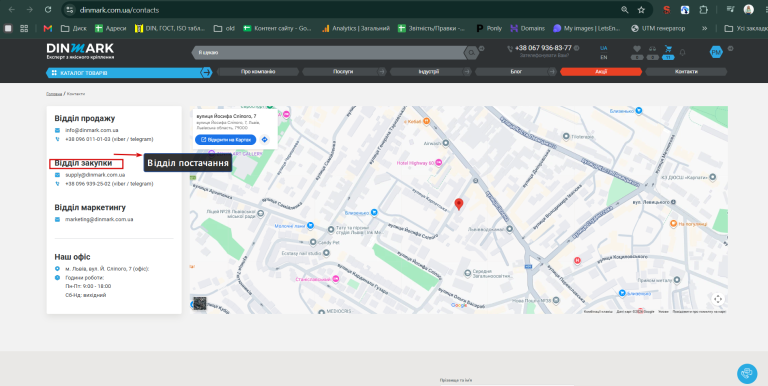Viewport: 768px width, 386px height.
Task: Click the Головна breadcrumb link
Action: click(54, 94)
